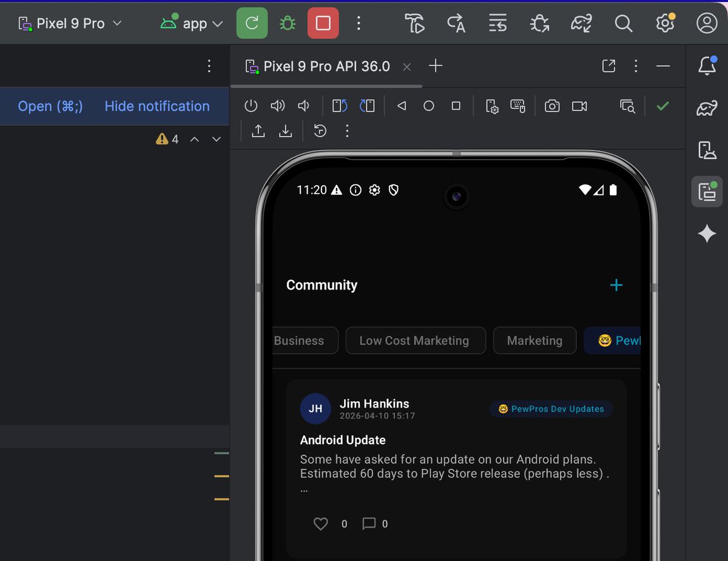Lower emulator volume
This screenshot has height=561, width=728.
click(304, 106)
